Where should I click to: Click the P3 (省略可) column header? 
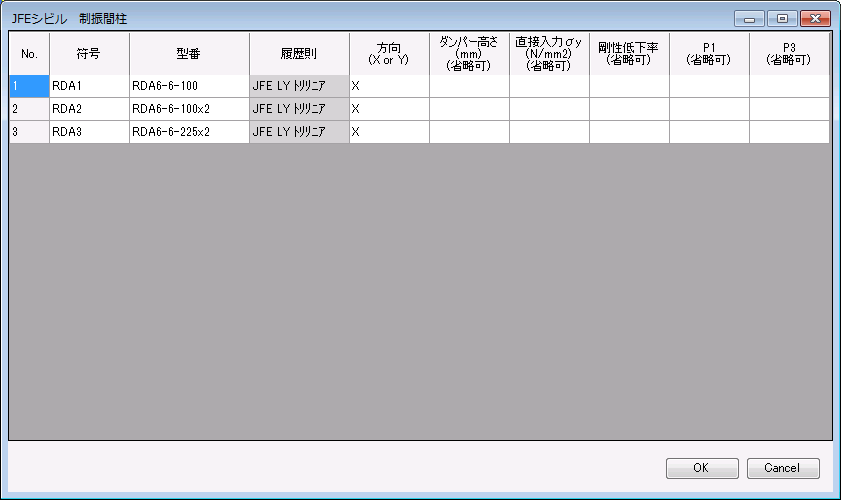click(x=790, y=54)
